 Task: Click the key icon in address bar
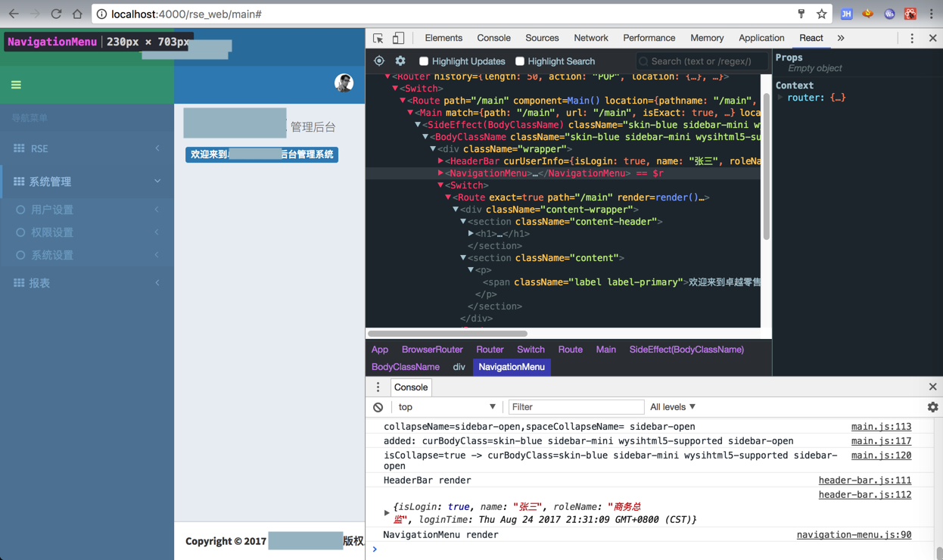click(801, 14)
